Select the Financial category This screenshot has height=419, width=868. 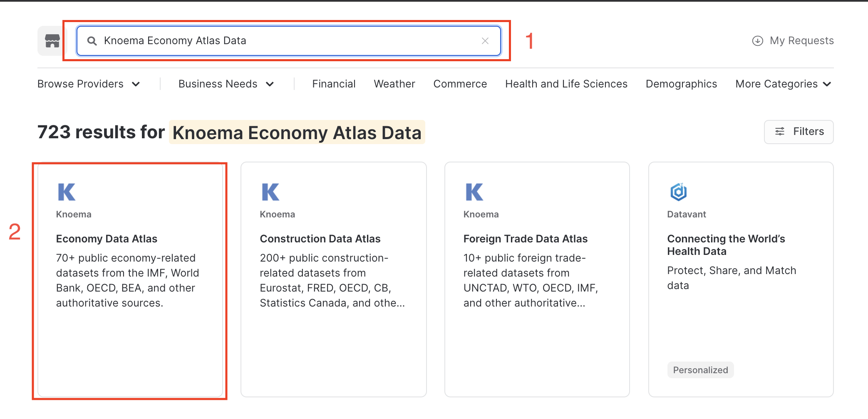click(x=334, y=84)
